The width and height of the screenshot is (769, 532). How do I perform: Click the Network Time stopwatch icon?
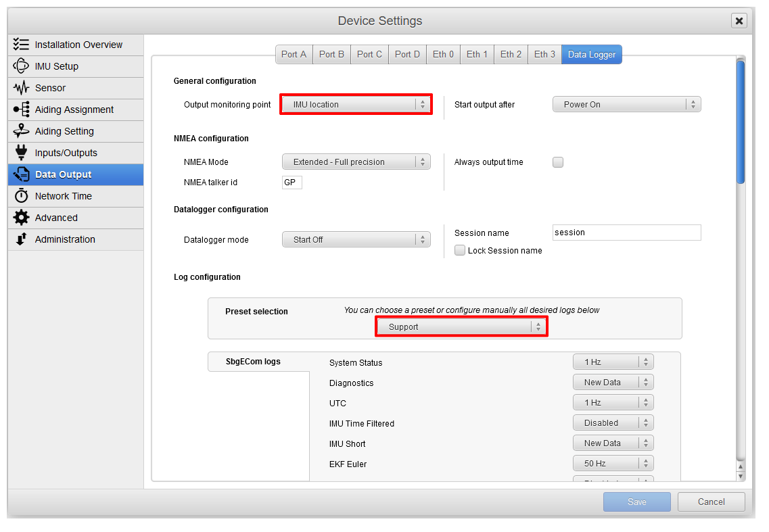(x=20, y=195)
